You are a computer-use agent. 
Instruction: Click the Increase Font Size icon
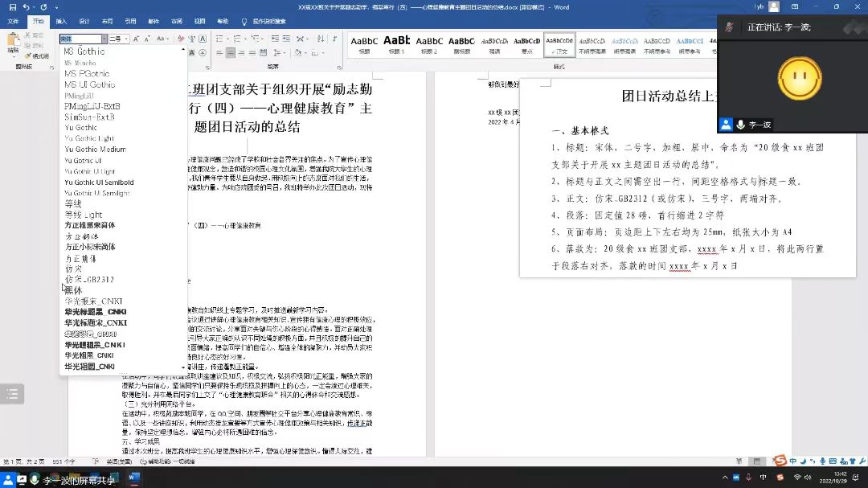coord(137,39)
